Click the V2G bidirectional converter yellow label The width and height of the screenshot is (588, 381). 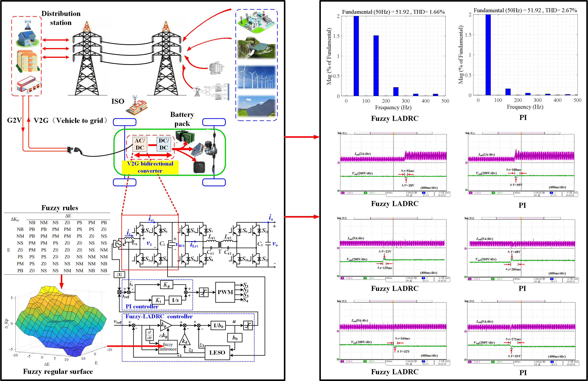150,167
